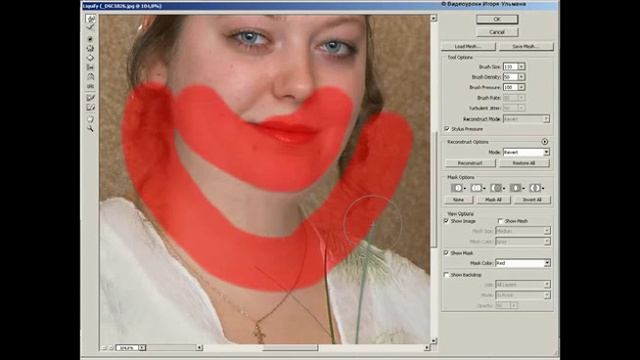The image size is (640, 360).
Task: Uncheck Show Image option
Action: (447, 221)
